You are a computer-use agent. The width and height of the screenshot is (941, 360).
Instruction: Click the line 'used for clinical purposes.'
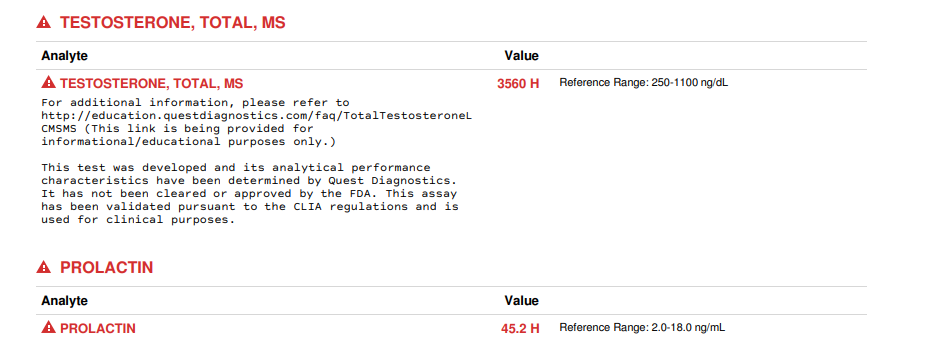click(x=138, y=220)
